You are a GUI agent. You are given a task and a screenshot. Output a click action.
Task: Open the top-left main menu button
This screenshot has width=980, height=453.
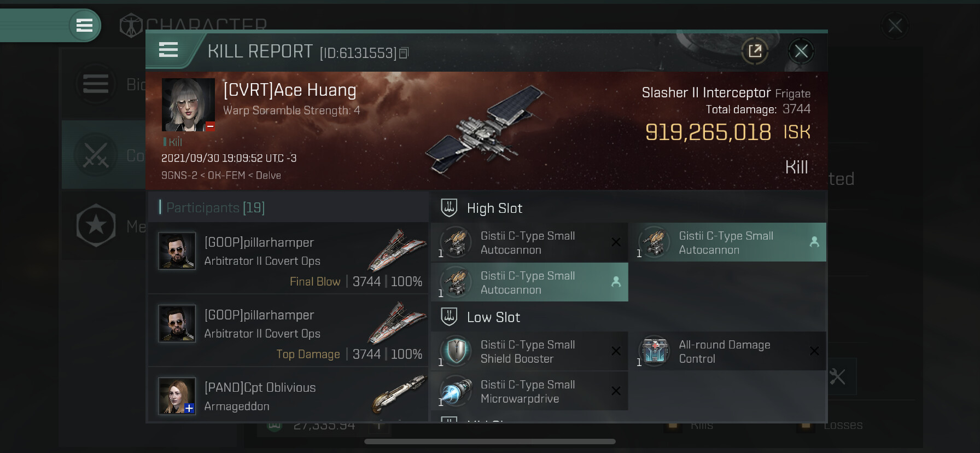coord(84,25)
